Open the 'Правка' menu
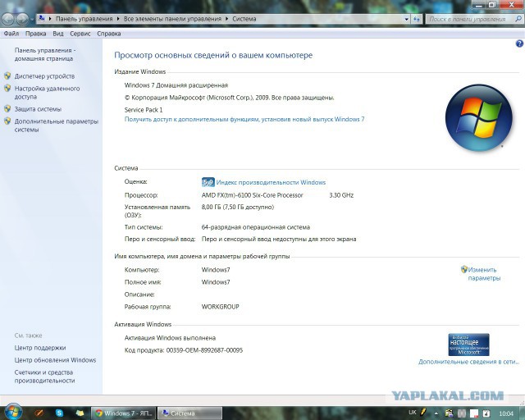Image resolution: width=525 pixels, height=420 pixels. pos(35,34)
